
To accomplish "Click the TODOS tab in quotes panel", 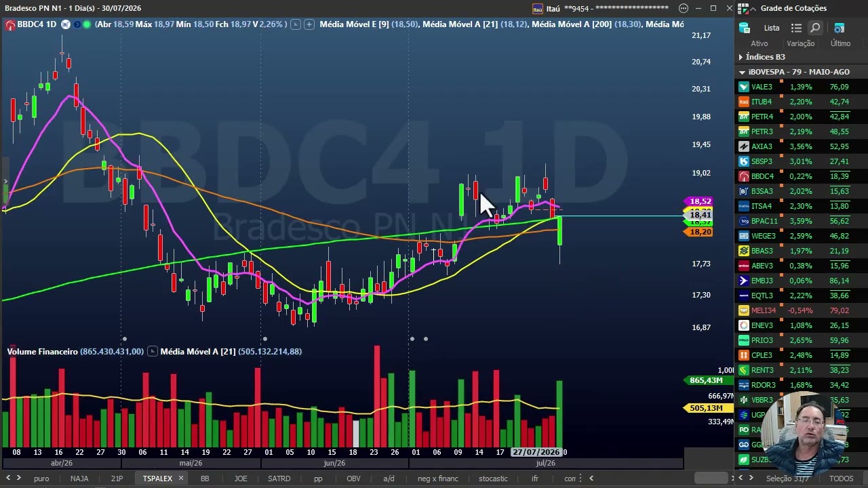I will point(841,479).
